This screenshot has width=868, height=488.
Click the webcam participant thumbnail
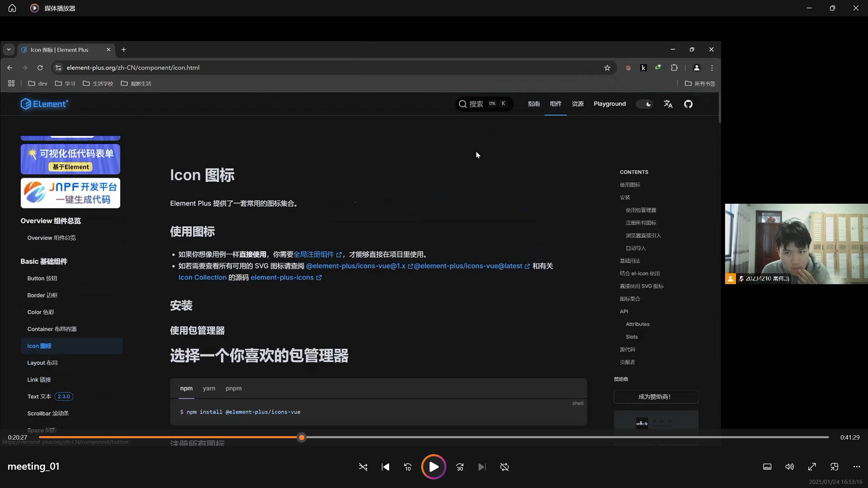796,244
